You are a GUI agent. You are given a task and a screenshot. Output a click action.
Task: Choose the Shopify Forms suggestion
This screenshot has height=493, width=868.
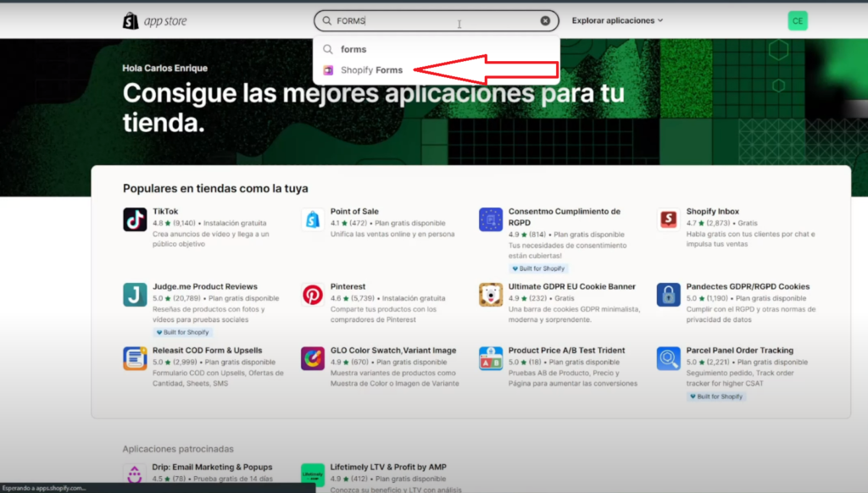[x=437, y=70]
